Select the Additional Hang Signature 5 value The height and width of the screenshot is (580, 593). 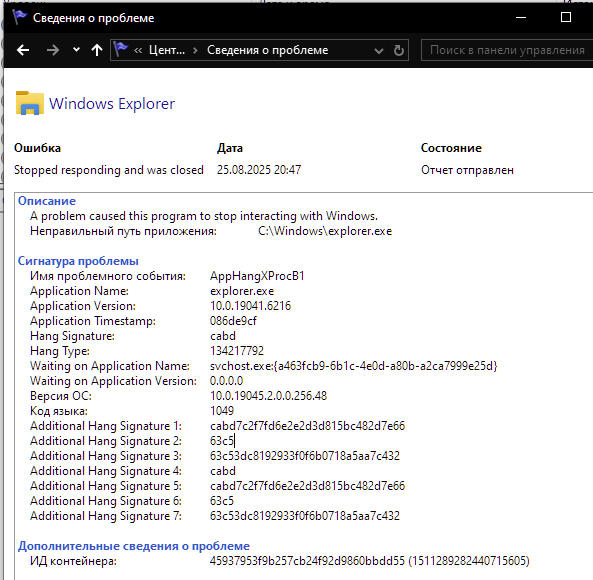[307, 485]
